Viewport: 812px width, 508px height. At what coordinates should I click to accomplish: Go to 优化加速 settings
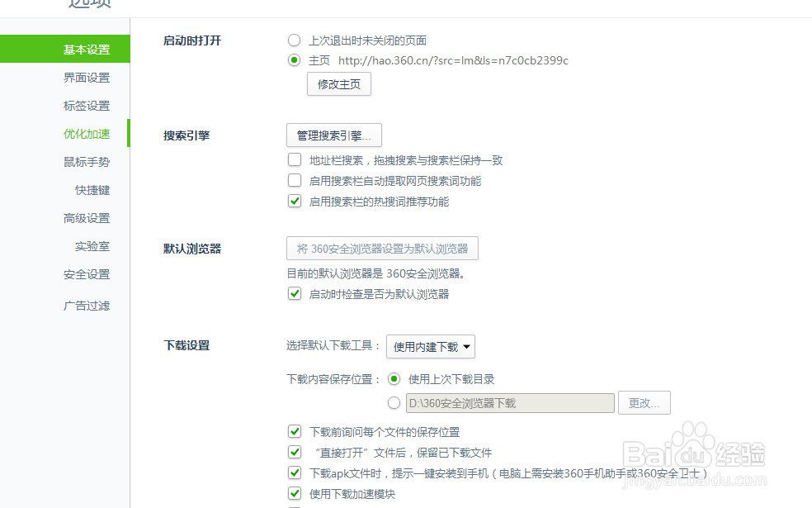(x=87, y=134)
